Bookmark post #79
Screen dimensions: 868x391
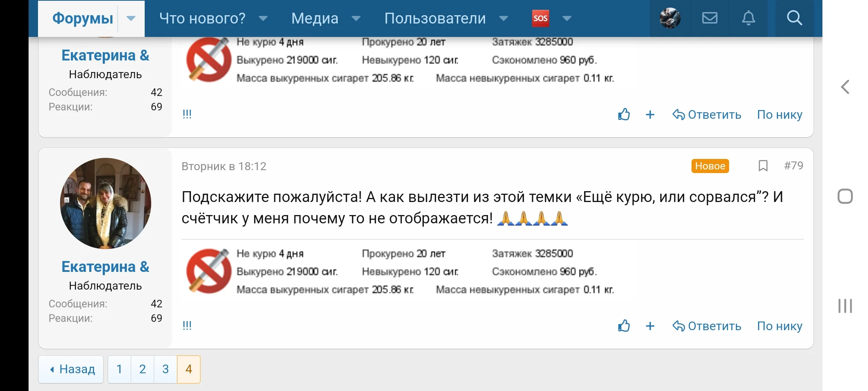click(x=763, y=166)
